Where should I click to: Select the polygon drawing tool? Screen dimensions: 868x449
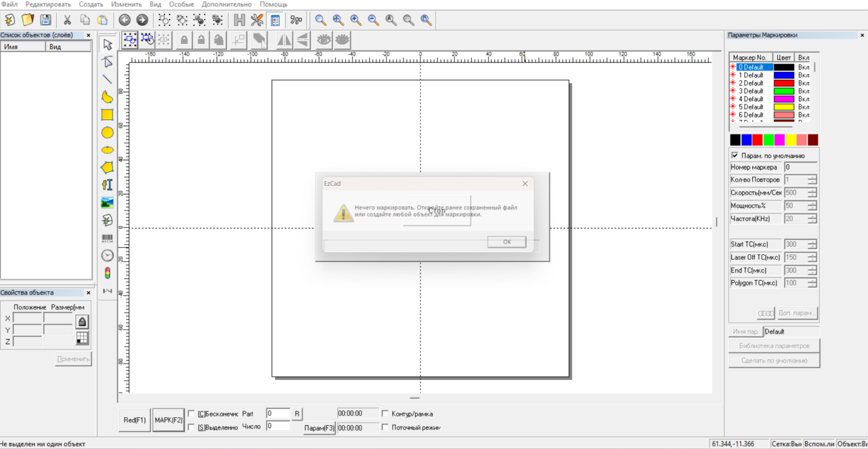point(107,168)
